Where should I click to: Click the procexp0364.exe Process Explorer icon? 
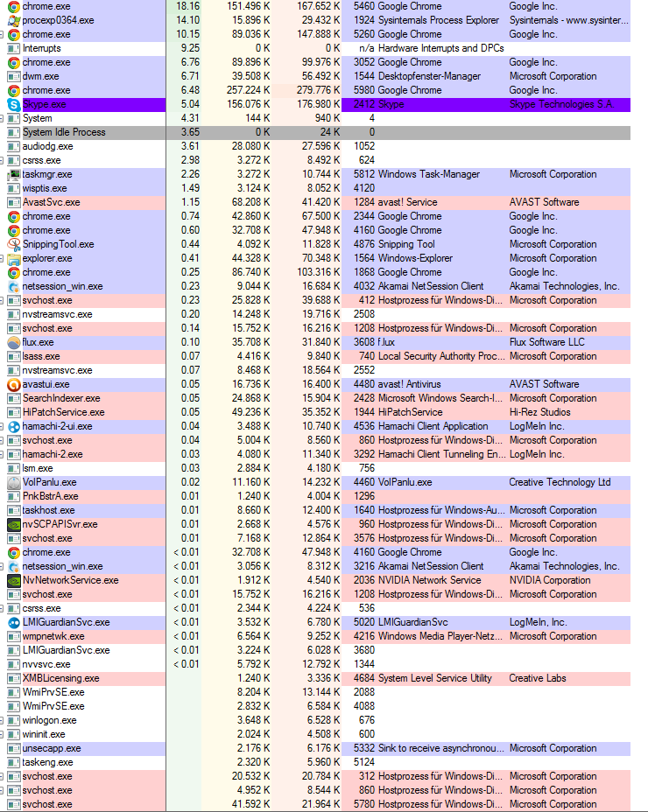[14, 20]
